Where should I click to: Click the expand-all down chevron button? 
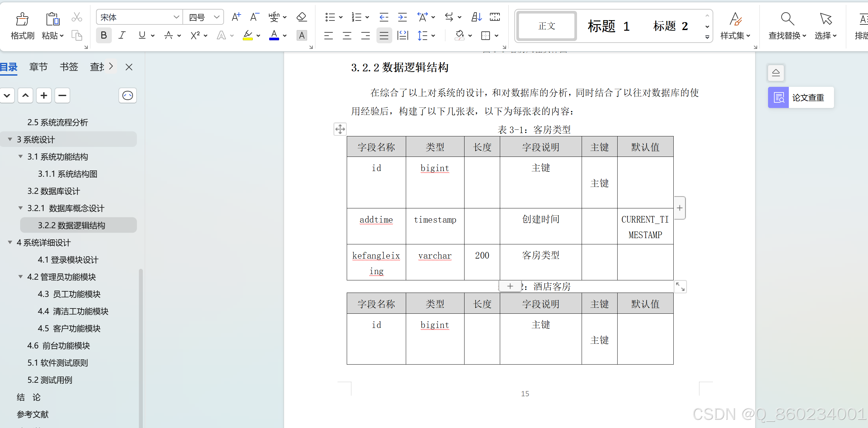point(7,95)
